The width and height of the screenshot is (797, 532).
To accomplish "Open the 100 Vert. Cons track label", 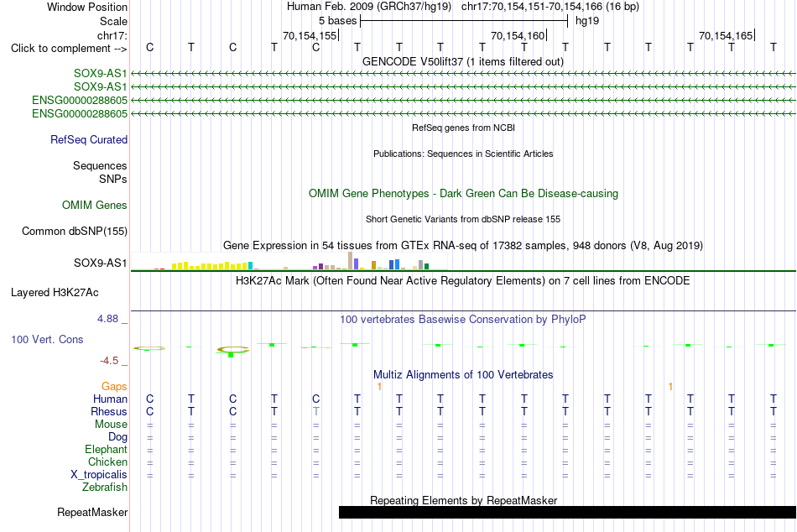I will 47,339.
